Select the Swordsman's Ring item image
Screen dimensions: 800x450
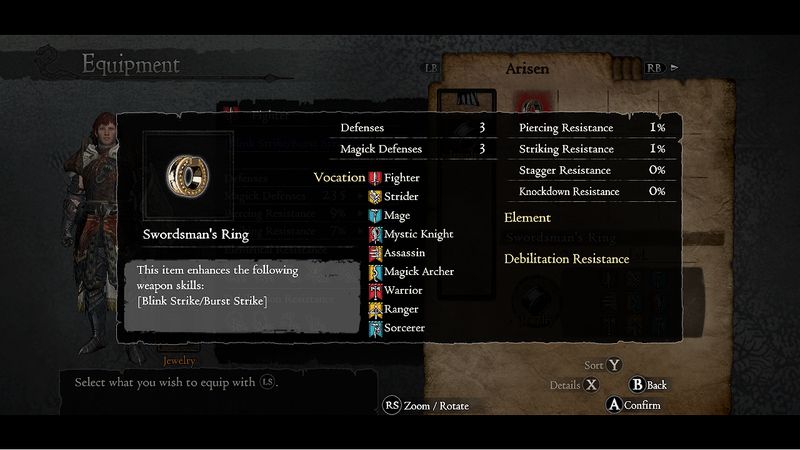(188, 176)
